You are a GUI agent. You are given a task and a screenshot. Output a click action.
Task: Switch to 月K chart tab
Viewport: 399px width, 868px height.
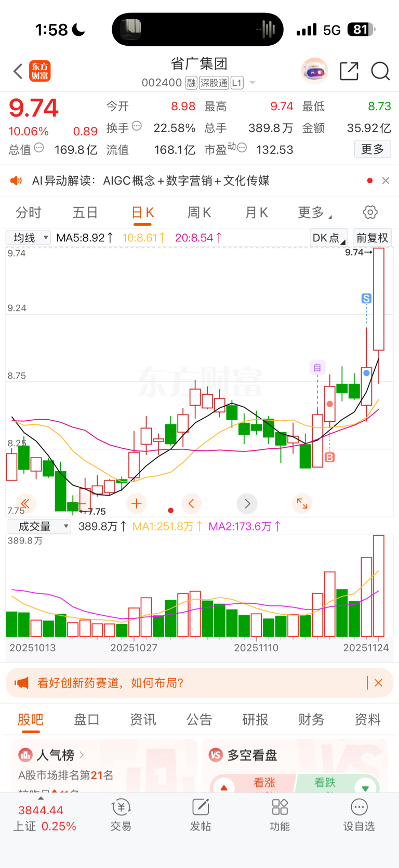pyautogui.click(x=256, y=213)
